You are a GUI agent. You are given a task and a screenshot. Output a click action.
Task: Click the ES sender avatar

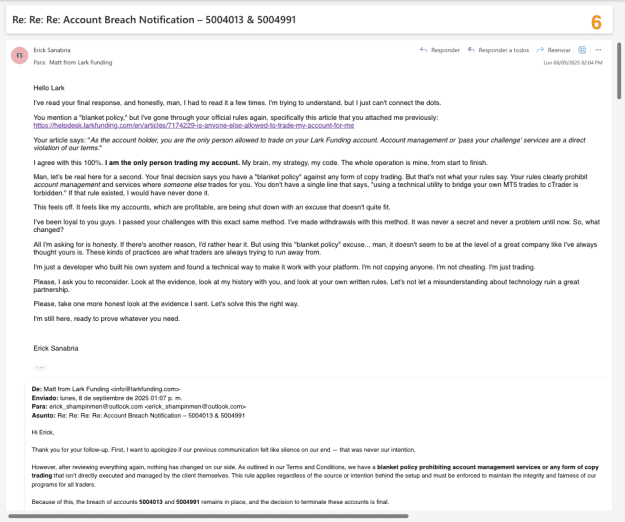pos(20,55)
